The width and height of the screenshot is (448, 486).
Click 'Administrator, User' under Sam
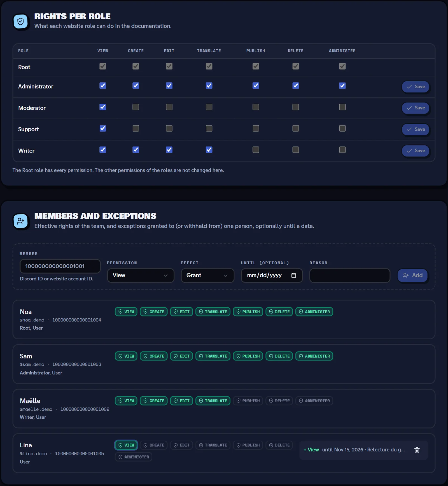(x=41, y=373)
